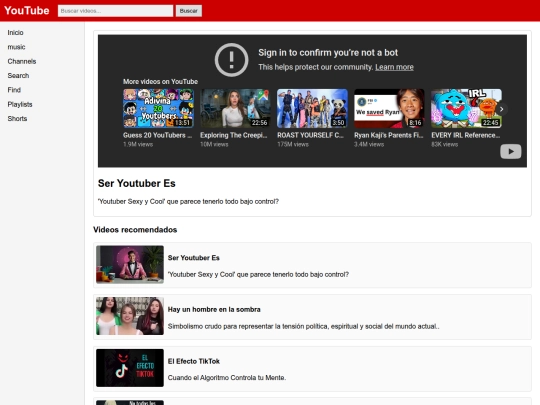
Task: Open recommended video Ser Youtuber Es
Action: coord(312,265)
